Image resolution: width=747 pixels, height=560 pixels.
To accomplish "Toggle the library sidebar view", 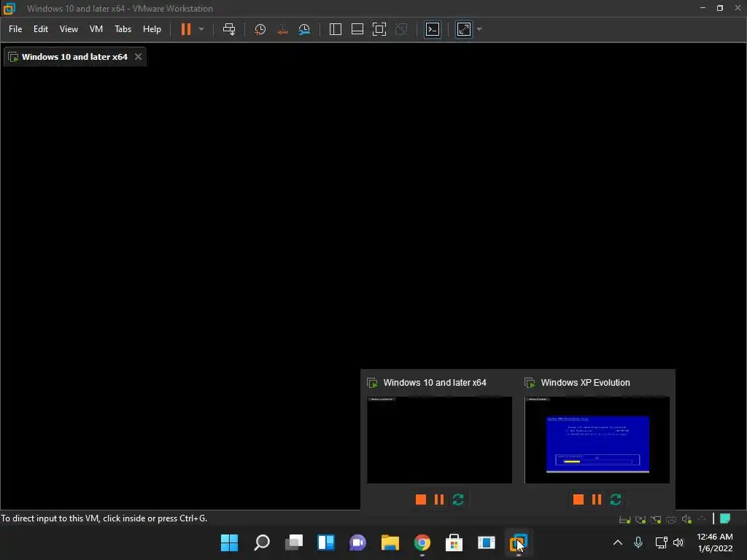I will (x=336, y=29).
